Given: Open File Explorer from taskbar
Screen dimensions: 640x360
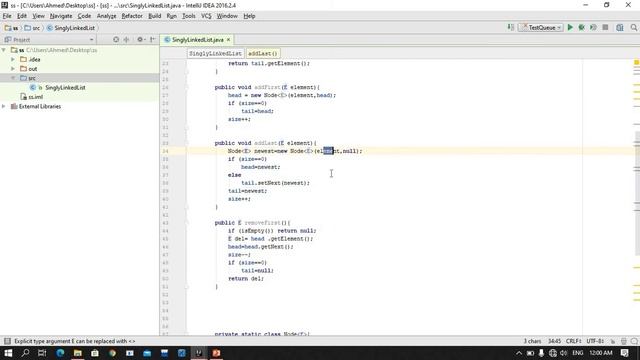Looking at the screenshot, I should pos(78,353).
